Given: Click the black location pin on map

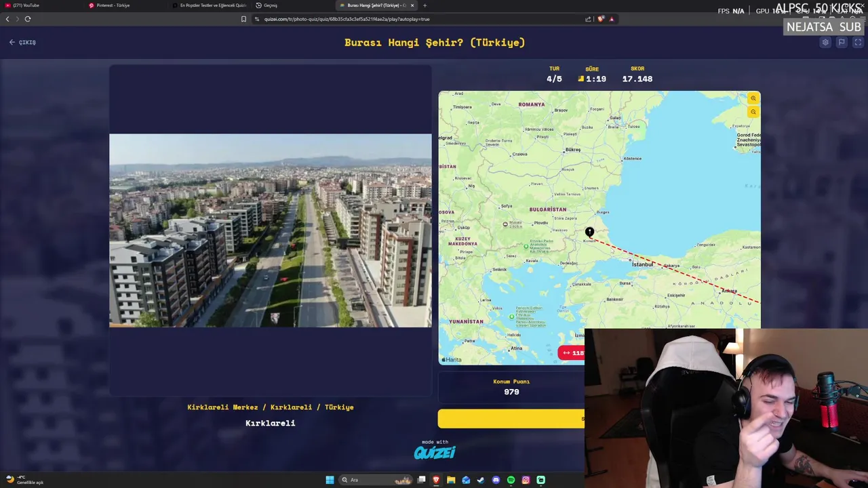Looking at the screenshot, I should point(589,232).
